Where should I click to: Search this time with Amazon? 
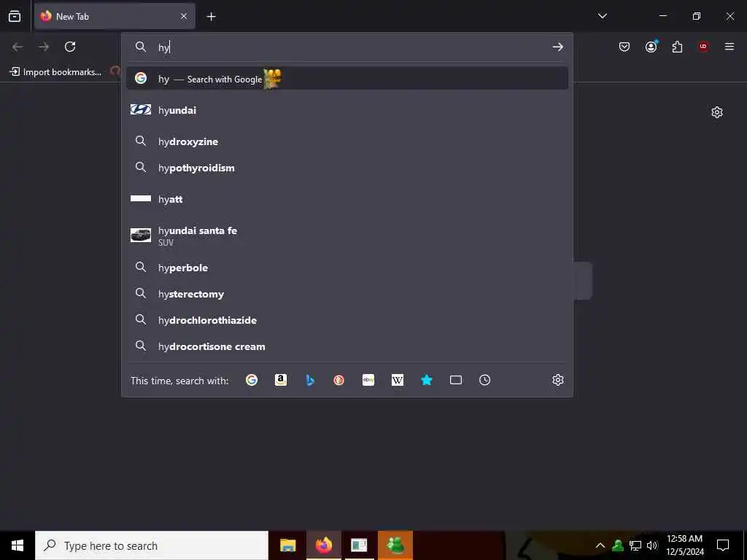[281, 380]
